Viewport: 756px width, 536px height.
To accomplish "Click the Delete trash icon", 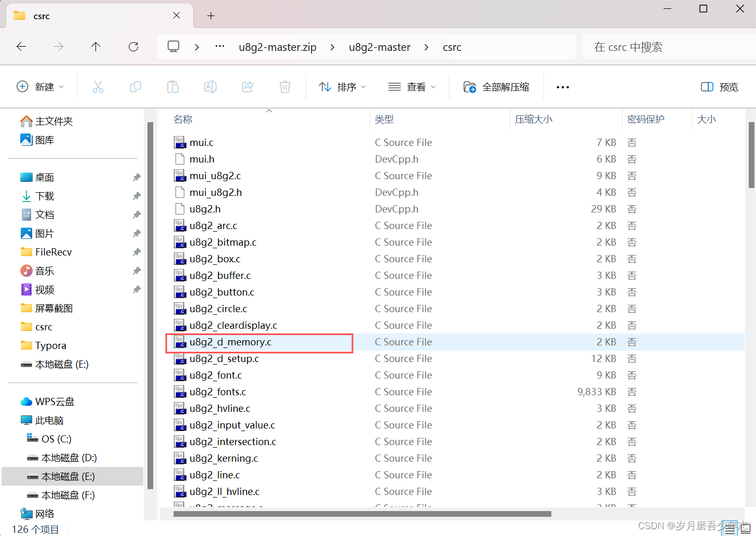I will [x=285, y=87].
